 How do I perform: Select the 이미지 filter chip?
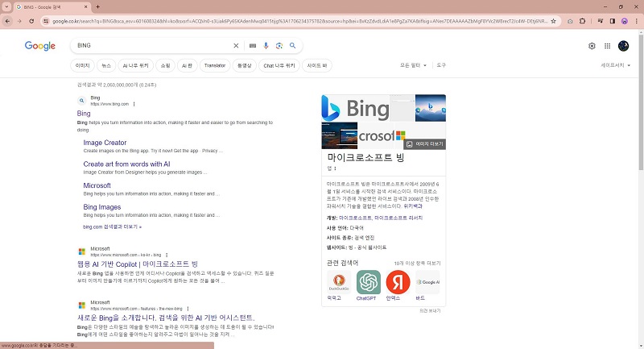tap(83, 66)
